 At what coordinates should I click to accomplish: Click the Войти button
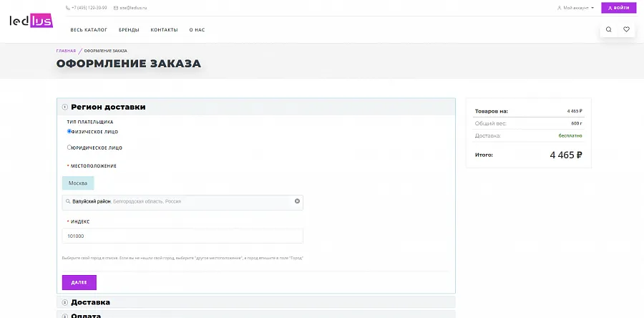[618, 8]
